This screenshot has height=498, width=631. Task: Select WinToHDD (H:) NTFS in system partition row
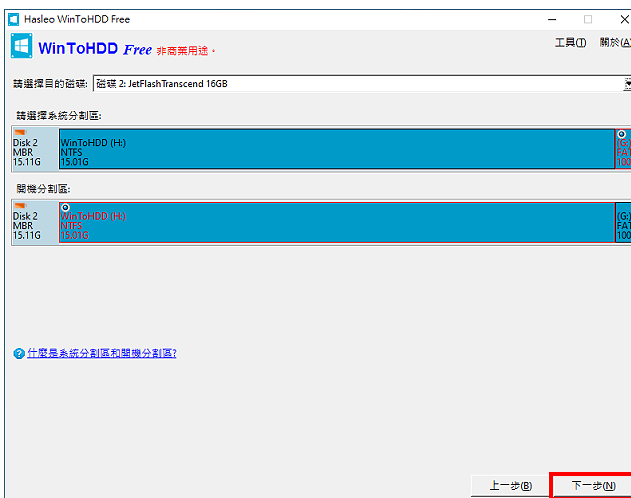pyautogui.click(x=337, y=149)
